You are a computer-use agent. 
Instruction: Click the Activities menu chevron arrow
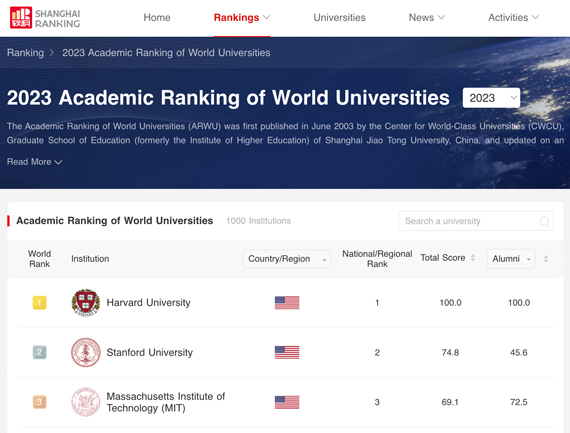535,17
